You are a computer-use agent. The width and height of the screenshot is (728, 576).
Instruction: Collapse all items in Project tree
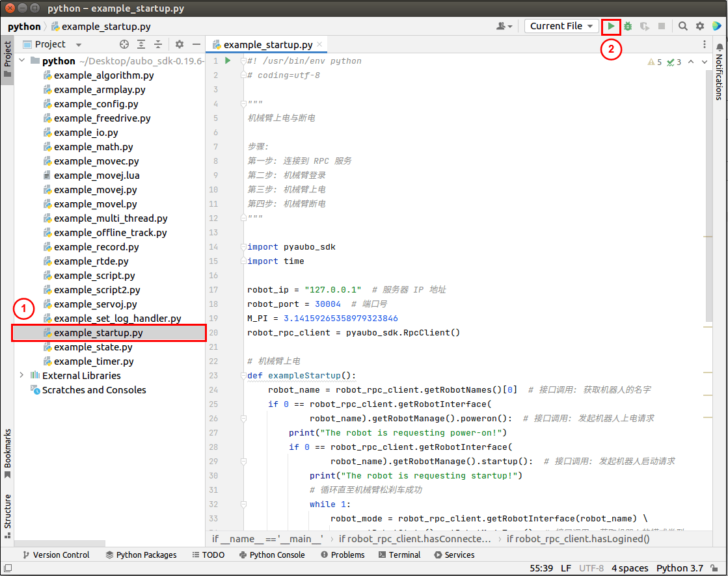[158, 44]
